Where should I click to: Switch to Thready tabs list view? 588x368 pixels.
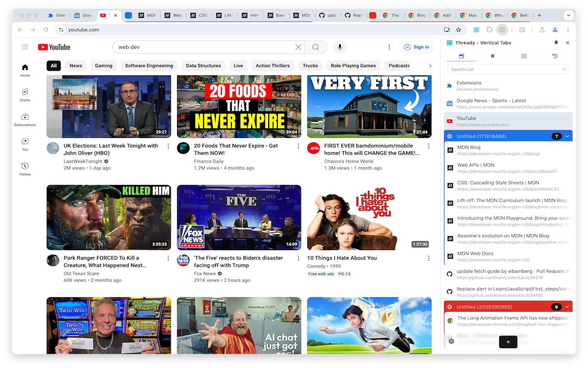click(461, 56)
